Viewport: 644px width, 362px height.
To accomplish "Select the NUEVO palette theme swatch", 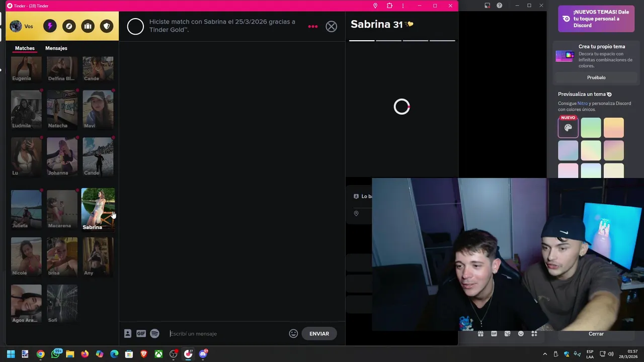I will [568, 128].
